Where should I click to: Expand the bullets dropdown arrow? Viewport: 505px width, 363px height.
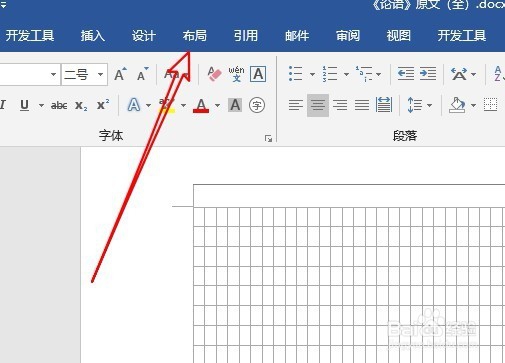coord(312,74)
